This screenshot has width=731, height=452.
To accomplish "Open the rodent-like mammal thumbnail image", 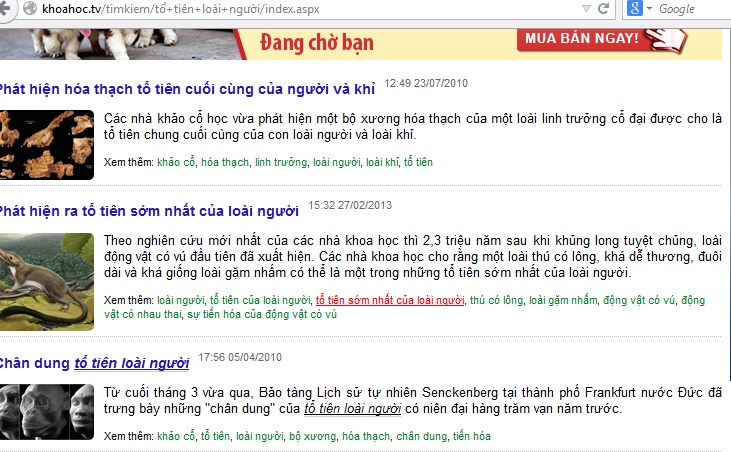I will tap(47, 282).
